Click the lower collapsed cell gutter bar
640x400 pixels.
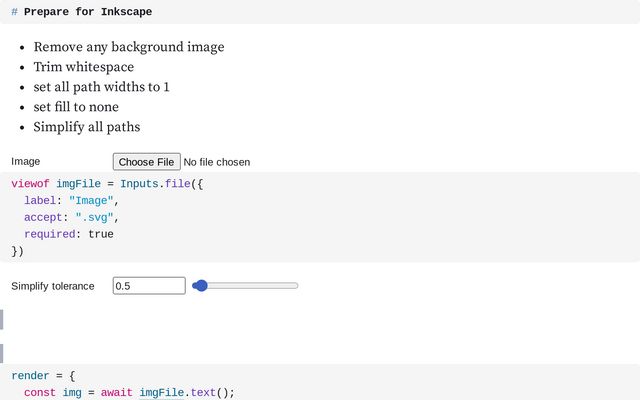pos(2,353)
